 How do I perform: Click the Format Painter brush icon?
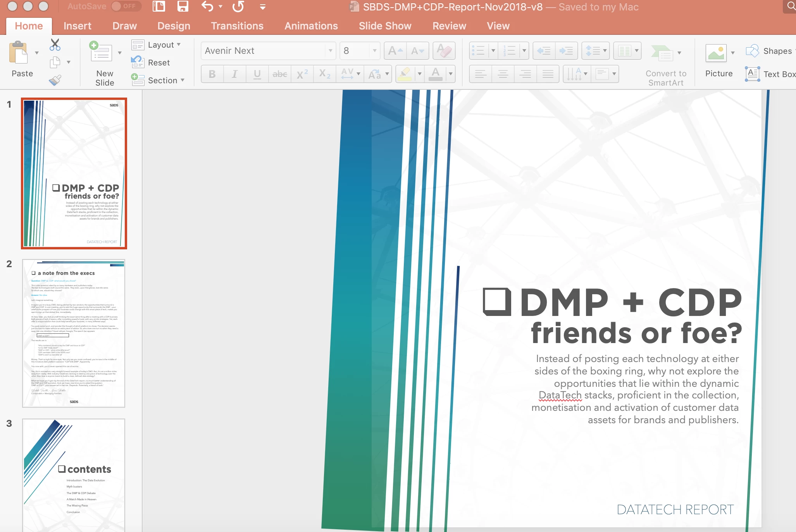55,80
